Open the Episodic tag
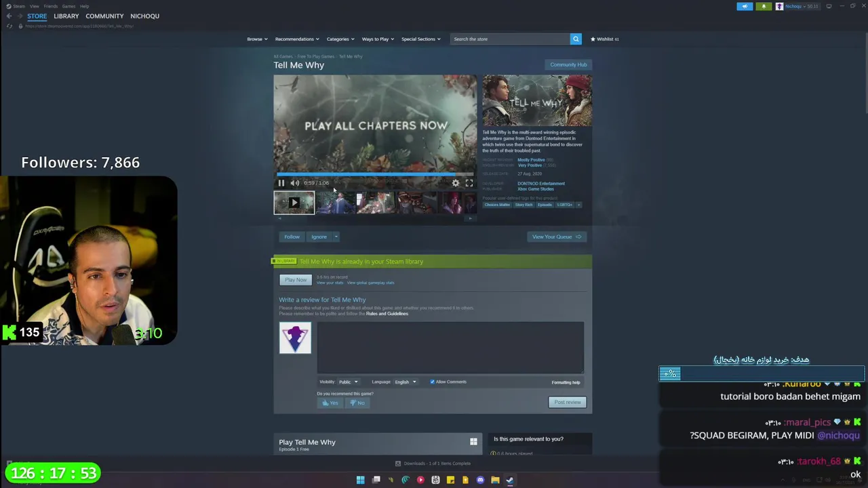 tap(545, 205)
